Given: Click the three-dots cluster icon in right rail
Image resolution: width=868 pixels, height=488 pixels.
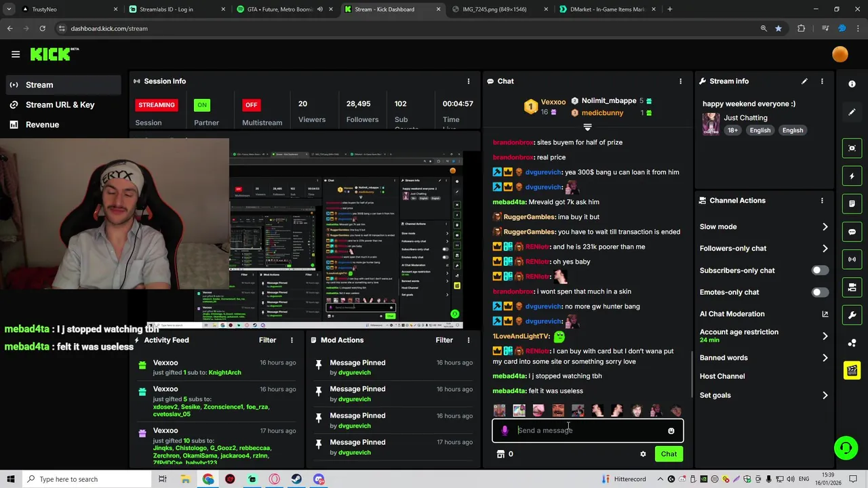Looking at the screenshot, I should click(852, 343).
